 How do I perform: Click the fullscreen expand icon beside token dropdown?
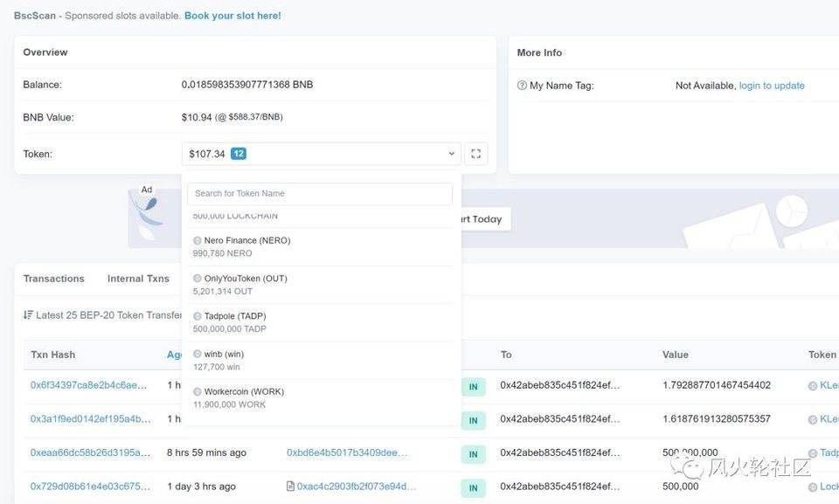[x=475, y=154]
